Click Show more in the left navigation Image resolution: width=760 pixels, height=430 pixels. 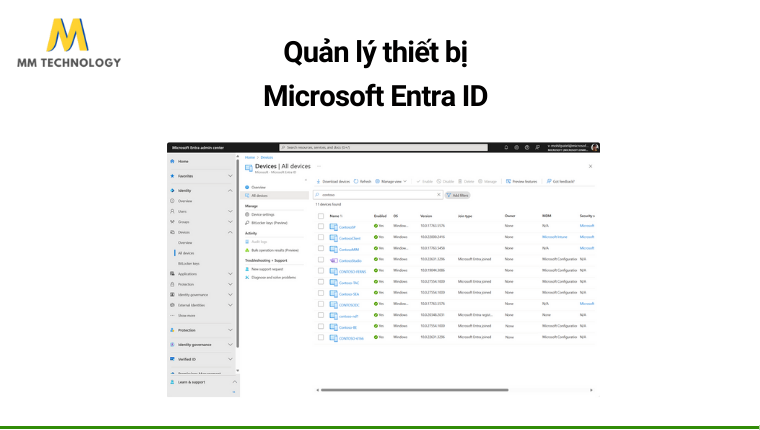click(186, 316)
